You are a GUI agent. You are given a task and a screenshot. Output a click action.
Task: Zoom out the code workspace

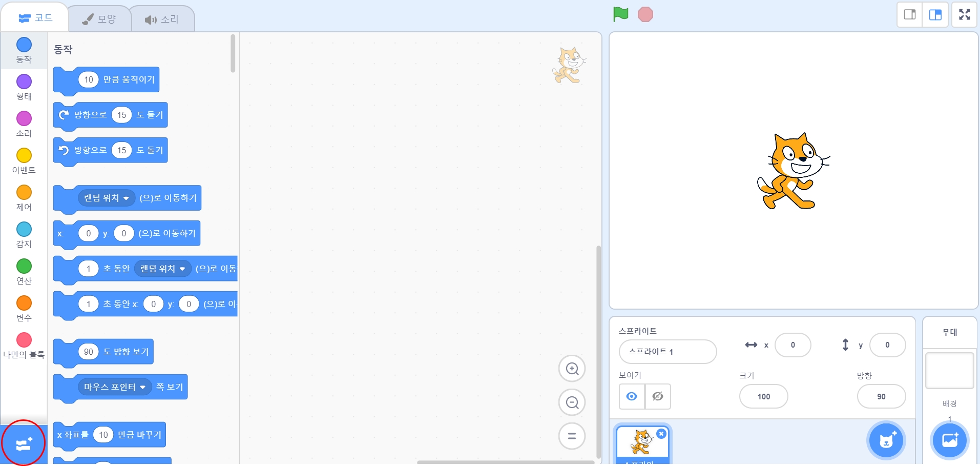pyautogui.click(x=572, y=402)
